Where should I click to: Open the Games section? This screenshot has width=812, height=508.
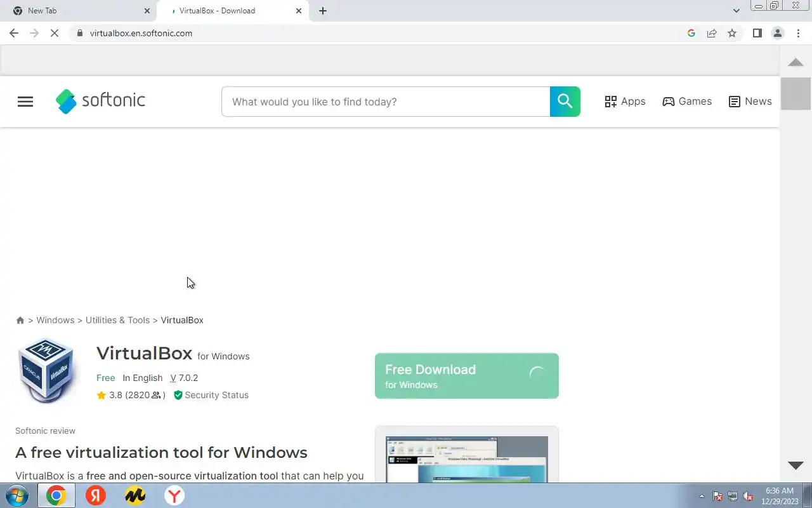tap(687, 102)
